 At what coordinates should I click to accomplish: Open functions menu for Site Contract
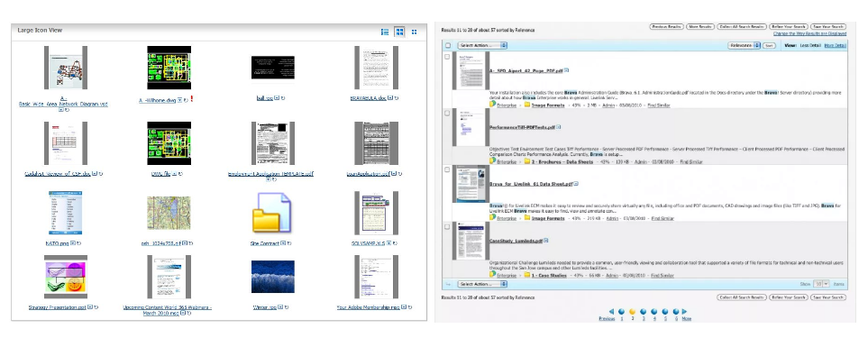click(282, 242)
